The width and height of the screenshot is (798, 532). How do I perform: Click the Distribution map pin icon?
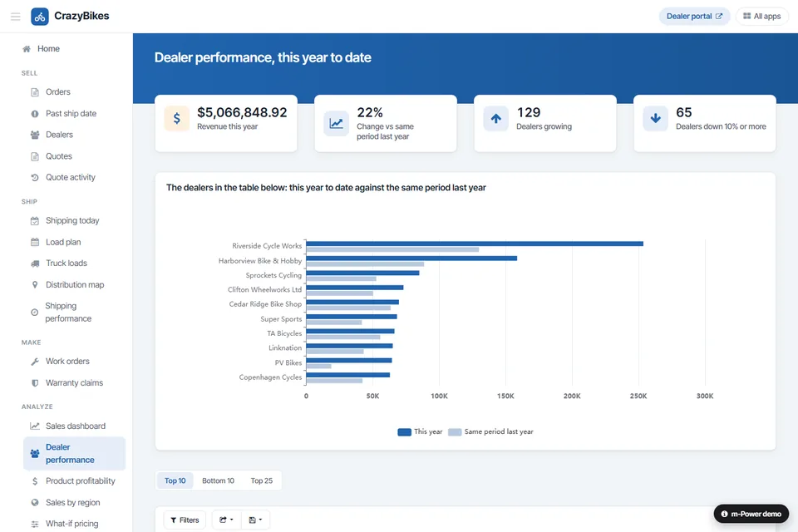pos(35,284)
